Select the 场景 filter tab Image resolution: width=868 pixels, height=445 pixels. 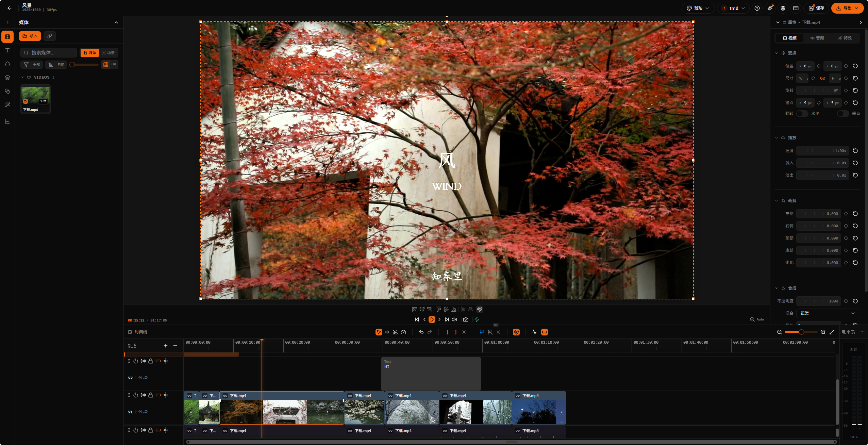click(x=108, y=53)
